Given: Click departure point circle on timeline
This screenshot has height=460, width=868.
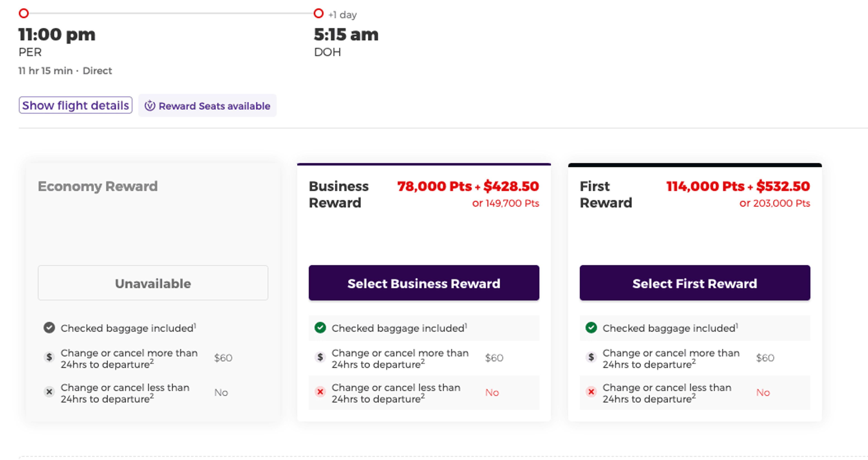Looking at the screenshot, I should pyautogui.click(x=24, y=14).
